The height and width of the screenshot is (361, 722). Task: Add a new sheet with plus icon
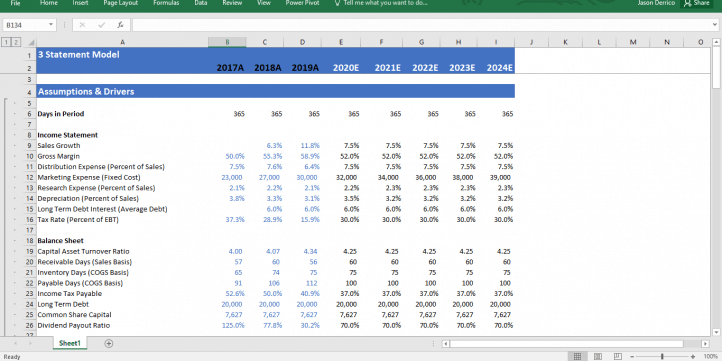pyautogui.click(x=109, y=343)
